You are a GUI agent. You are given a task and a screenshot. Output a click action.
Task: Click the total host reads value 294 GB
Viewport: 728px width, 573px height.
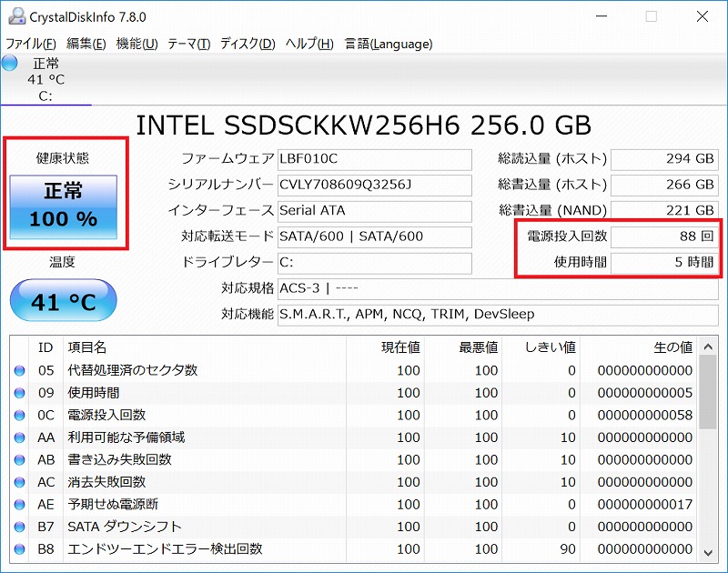pyautogui.click(x=664, y=159)
